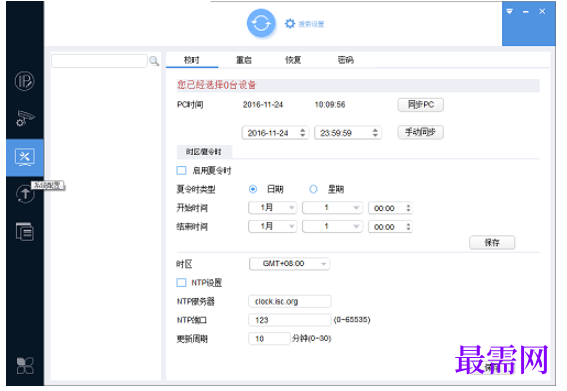The width and height of the screenshot is (567, 391).
Task: Adjust the 23:59:59 time stepper arrows
Action: click(375, 133)
